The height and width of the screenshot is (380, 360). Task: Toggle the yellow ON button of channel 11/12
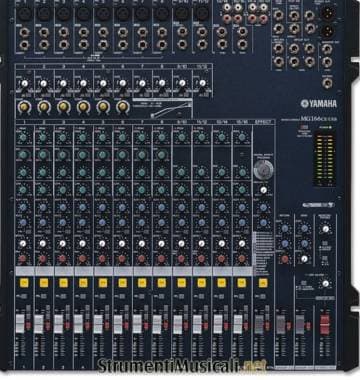[202, 283]
